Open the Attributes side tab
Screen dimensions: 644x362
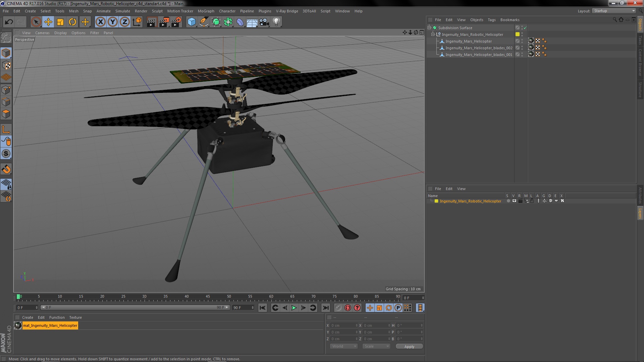coord(640,195)
